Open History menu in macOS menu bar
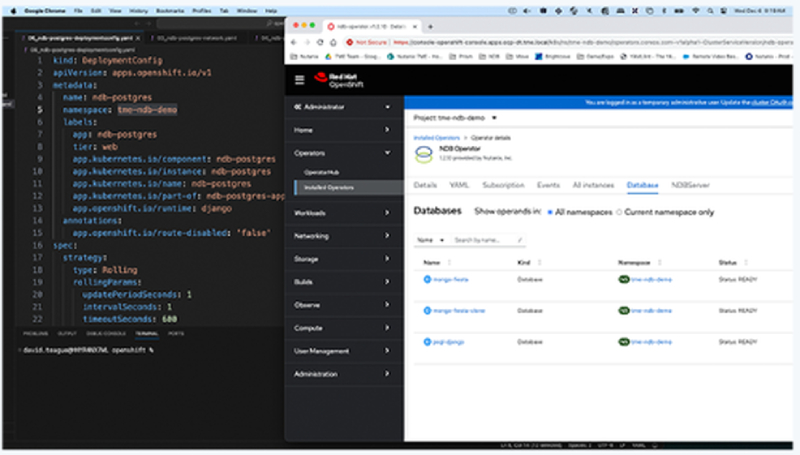This screenshot has height=455, width=800. [x=138, y=11]
